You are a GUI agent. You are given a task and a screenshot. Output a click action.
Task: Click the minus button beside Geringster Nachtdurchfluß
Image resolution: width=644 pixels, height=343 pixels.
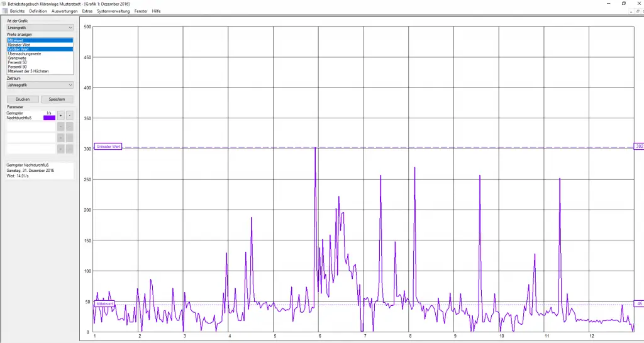(69, 116)
